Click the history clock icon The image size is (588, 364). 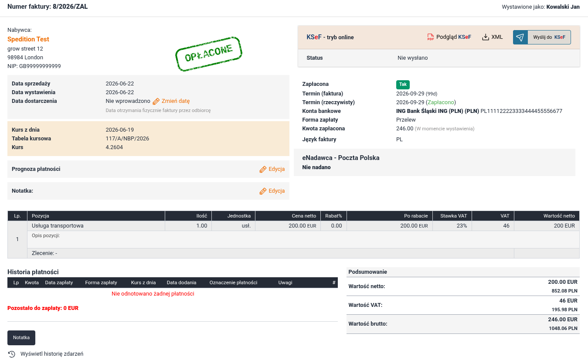pyautogui.click(x=12, y=354)
